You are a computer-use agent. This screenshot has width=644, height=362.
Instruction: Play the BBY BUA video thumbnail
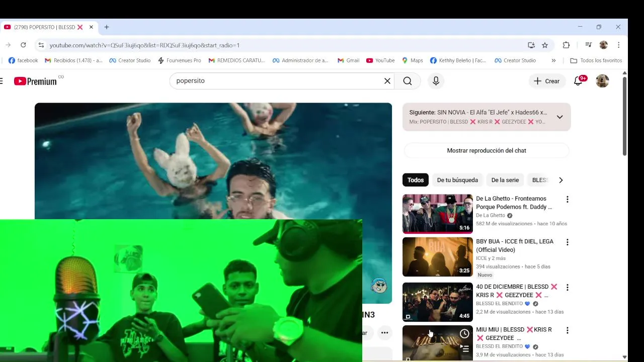tap(438, 257)
